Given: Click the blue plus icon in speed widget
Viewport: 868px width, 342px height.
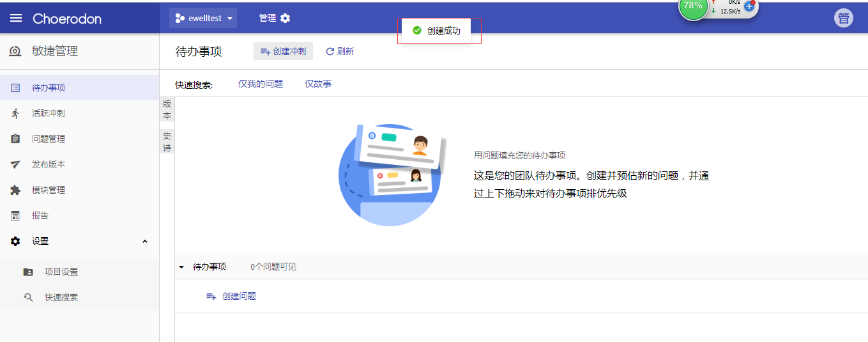Looking at the screenshot, I should pos(750,6).
